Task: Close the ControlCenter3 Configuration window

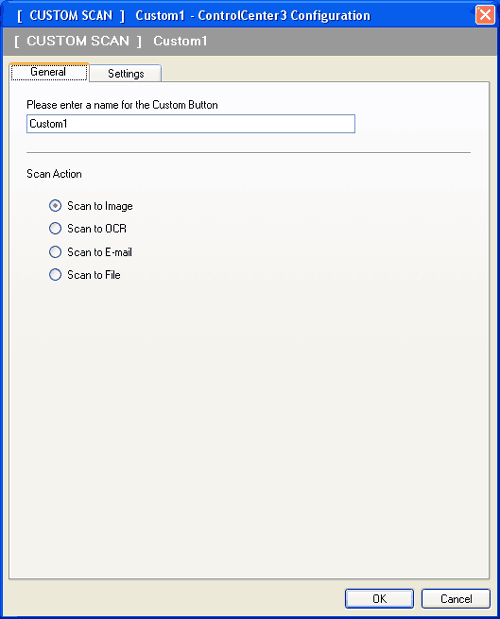Action: point(485,15)
